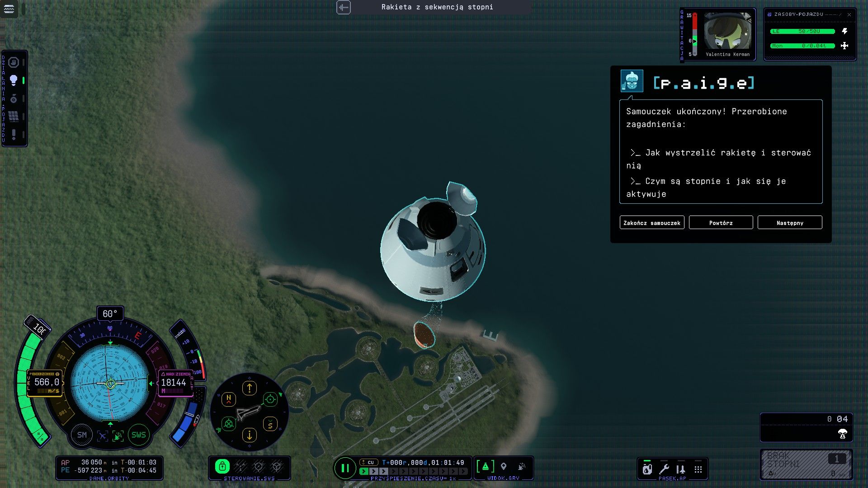Image resolution: width=868 pixels, height=488 pixels.
Task: Toggle the solar panels action icon
Action: 14,116
